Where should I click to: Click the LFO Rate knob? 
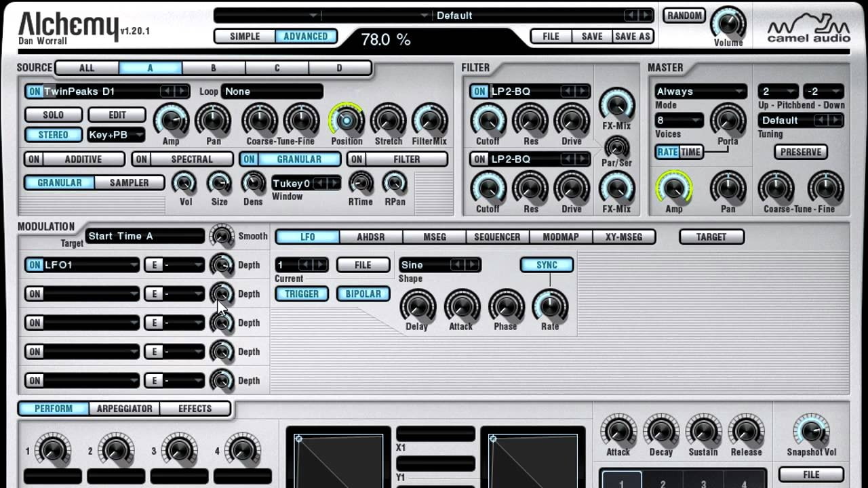[x=550, y=306]
